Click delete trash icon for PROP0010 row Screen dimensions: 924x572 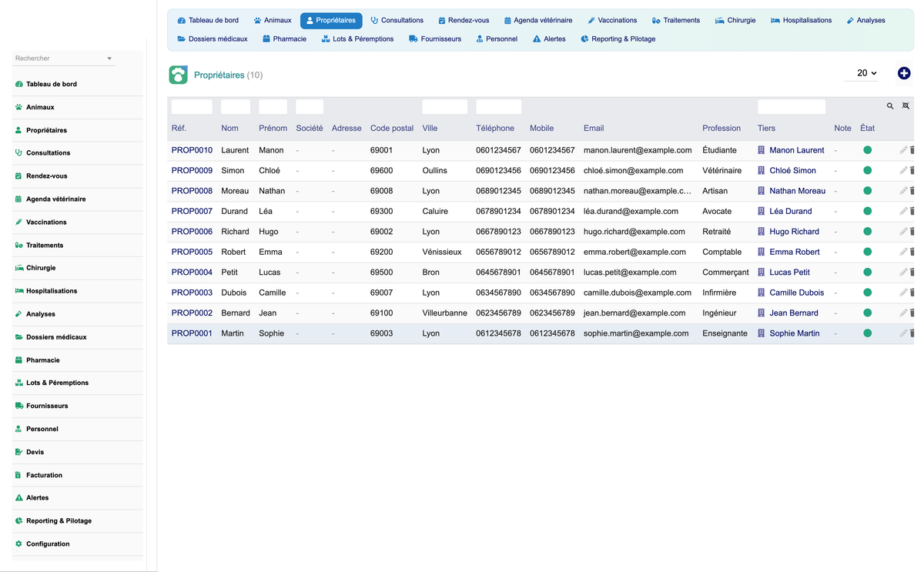pyautogui.click(x=912, y=150)
